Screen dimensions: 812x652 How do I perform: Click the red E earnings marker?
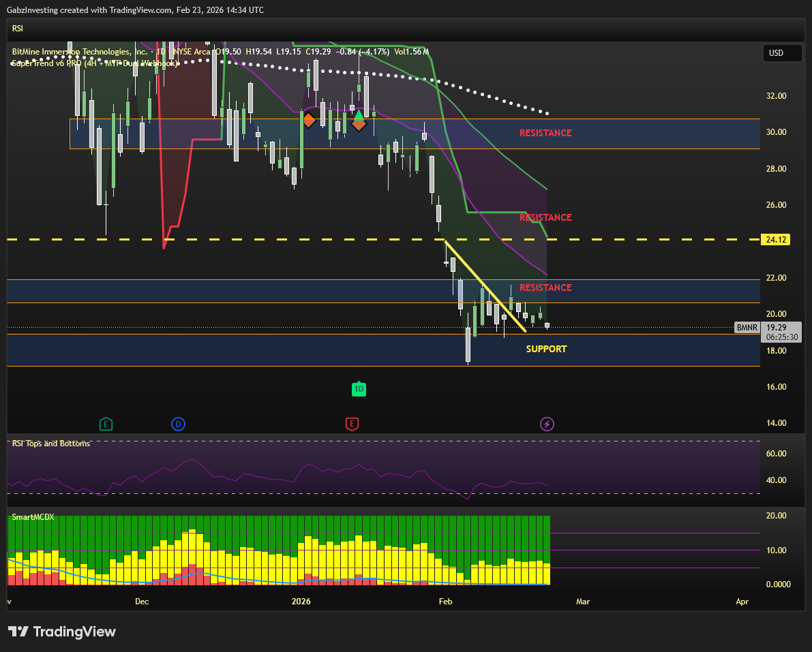click(352, 424)
